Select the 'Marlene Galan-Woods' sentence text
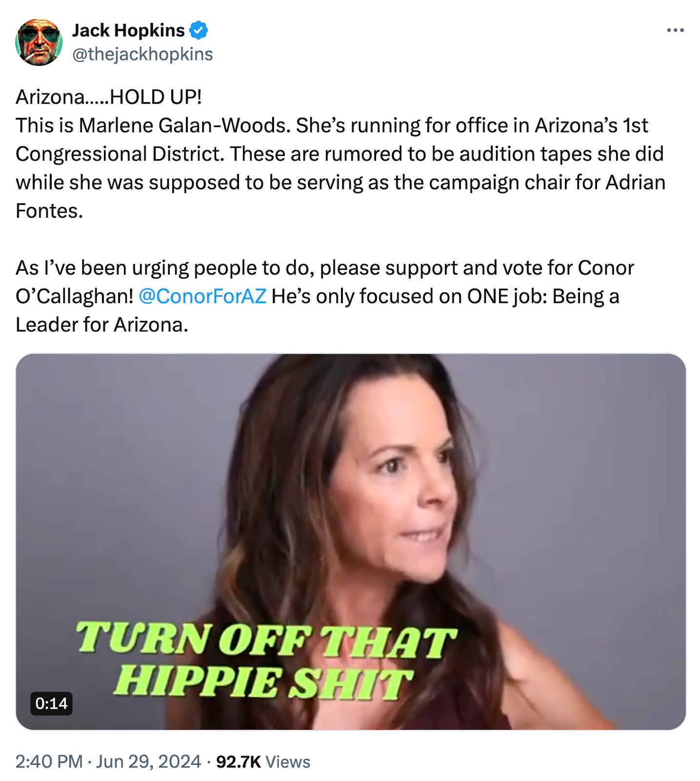The image size is (700, 781). (x=153, y=125)
